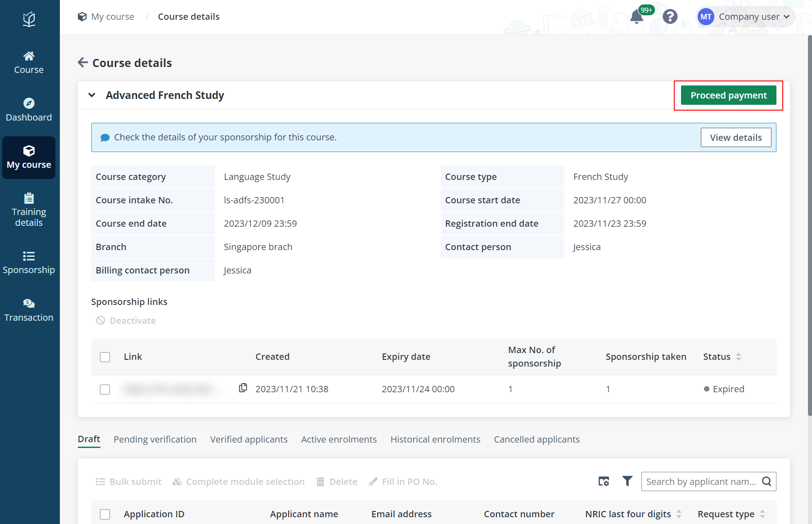The height and width of the screenshot is (524, 812).
Task: Go back using the arrow beside Course details
Action: pyautogui.click(x=83, y=63)
